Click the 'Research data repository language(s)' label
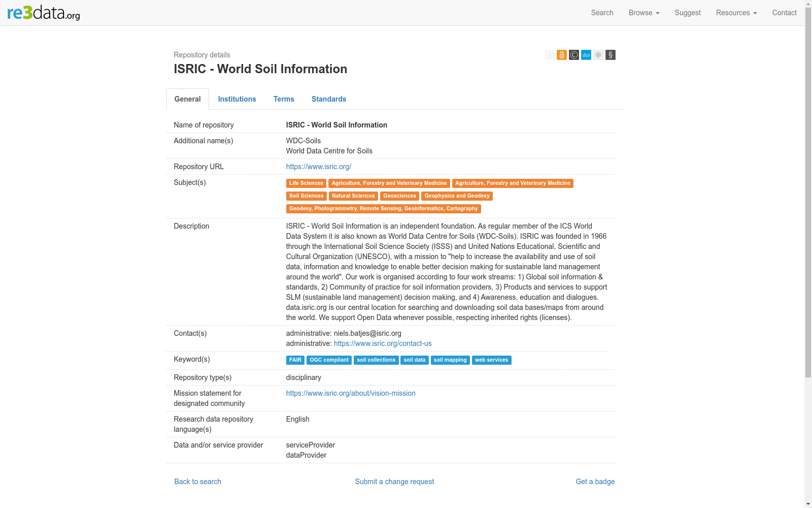Image resolution: width=812 pixels, height=508 pixels. 214,424
